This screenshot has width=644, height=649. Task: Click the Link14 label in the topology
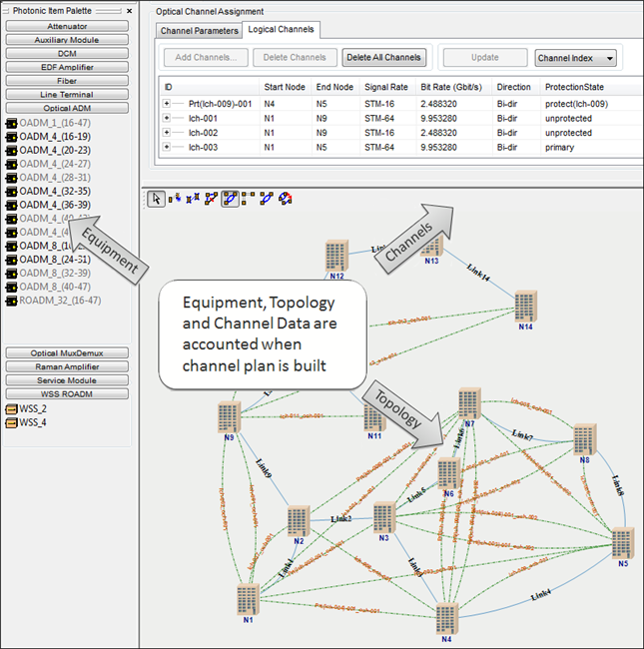478,273
